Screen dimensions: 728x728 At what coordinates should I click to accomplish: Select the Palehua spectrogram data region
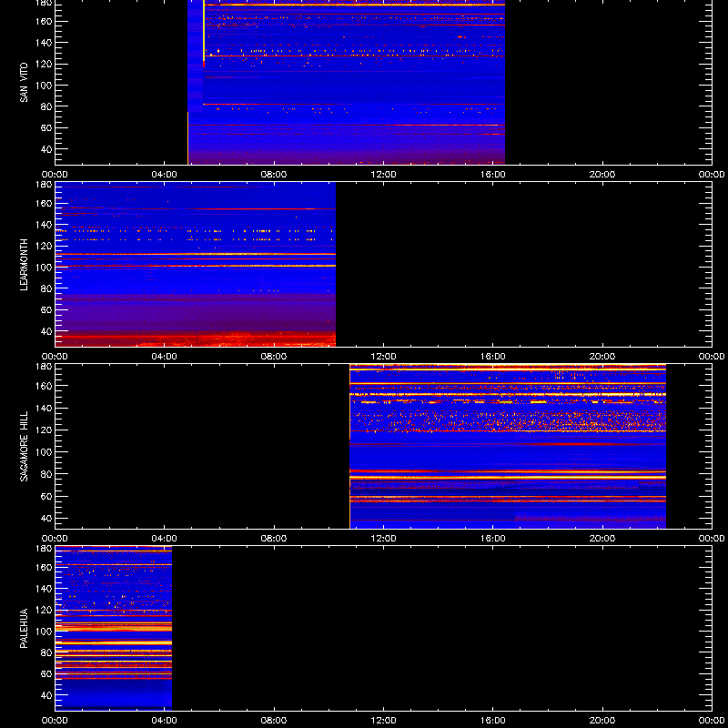114,628
